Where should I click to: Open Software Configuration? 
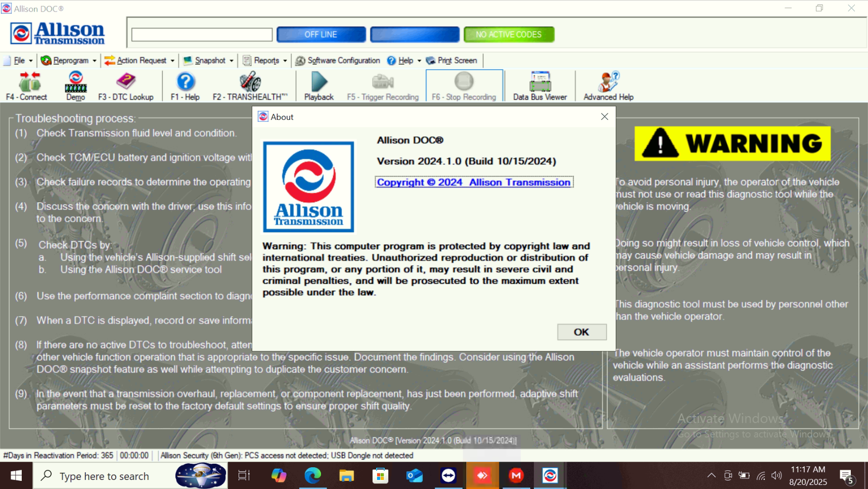[x=338, y=61]
